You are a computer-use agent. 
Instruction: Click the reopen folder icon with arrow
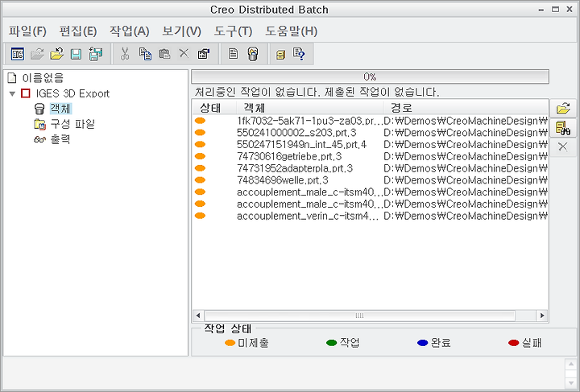tap(56, 54)
